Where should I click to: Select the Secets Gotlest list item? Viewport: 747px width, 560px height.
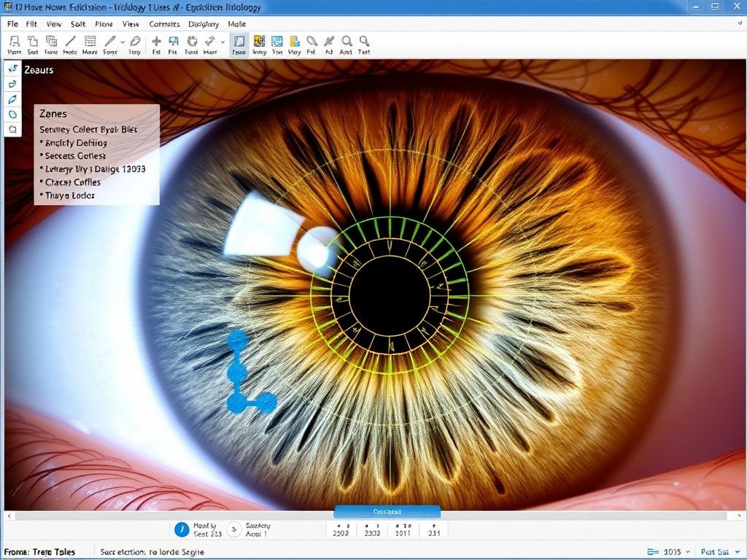pyautogui.click(x=73, y=156)
